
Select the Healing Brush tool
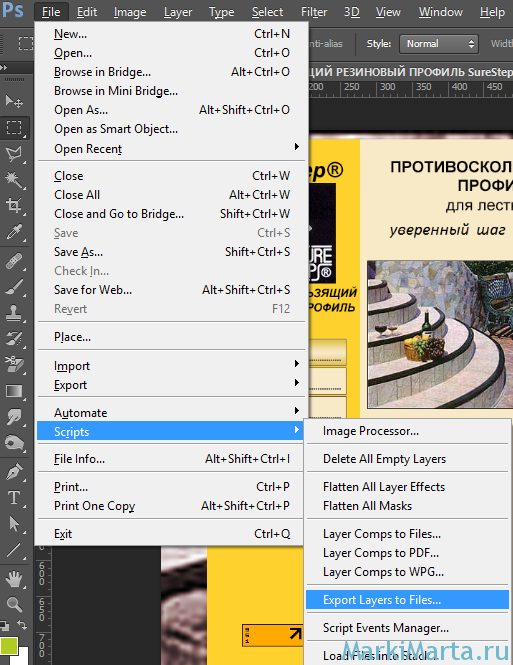coord(14,261)
